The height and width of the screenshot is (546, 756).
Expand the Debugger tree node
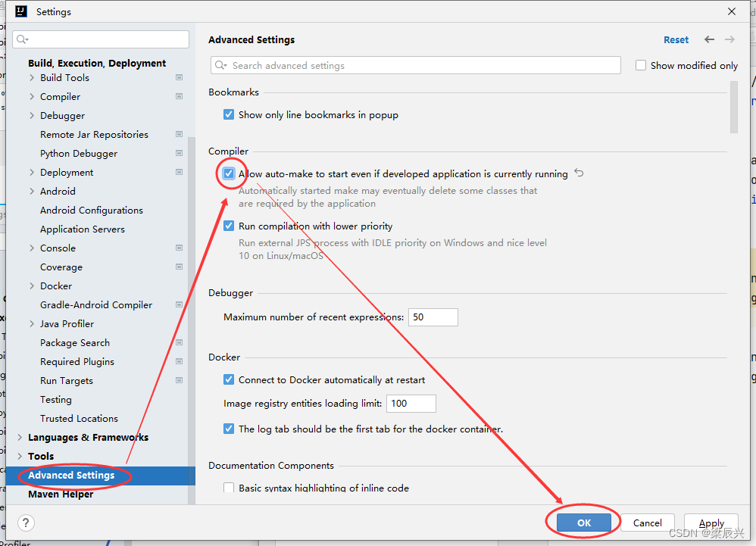(32, 116)
